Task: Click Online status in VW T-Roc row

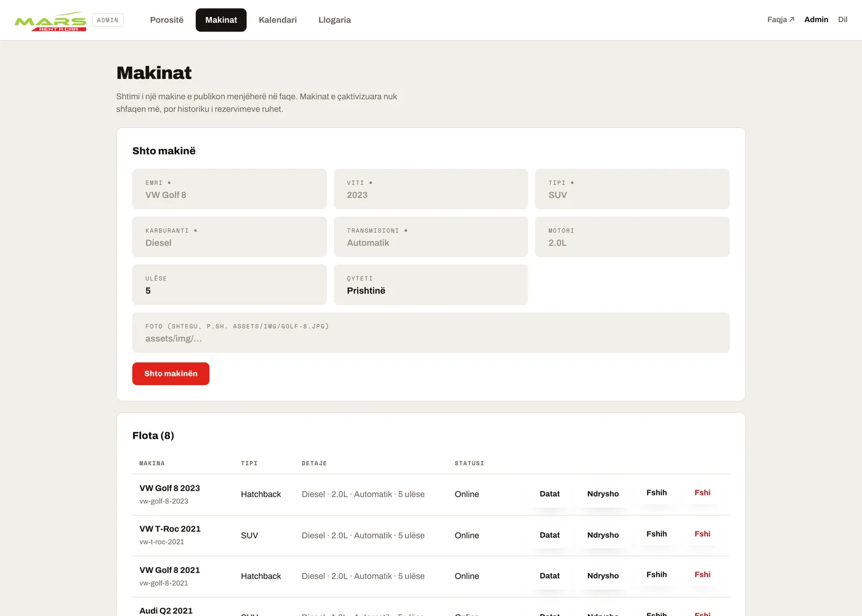Action: pos(467,535)
